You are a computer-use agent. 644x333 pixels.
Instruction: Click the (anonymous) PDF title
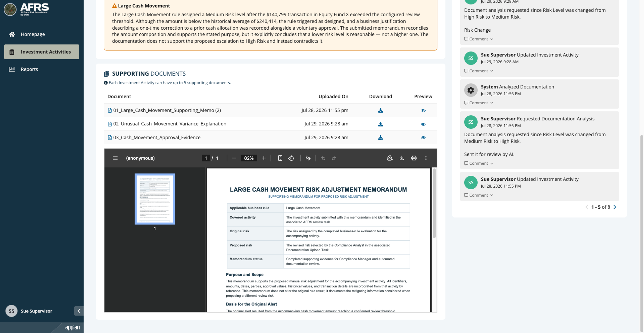tap(140, 158)
